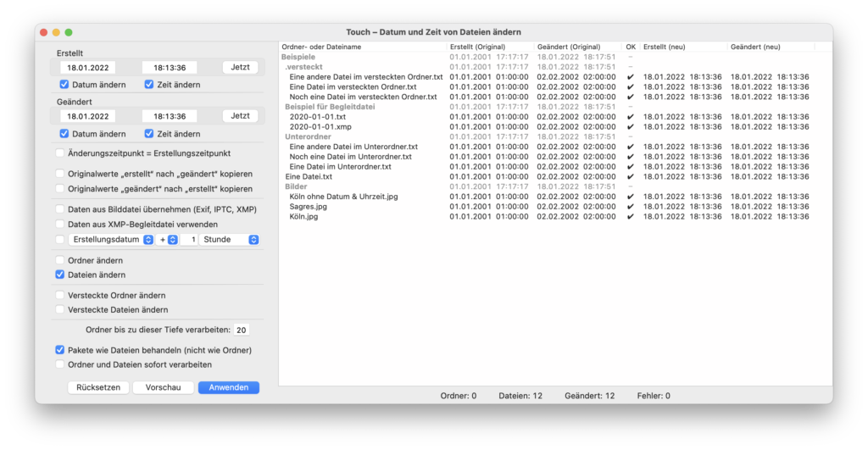Screen dimensions: 868x450
Task: Click the Vorschau button
Action: [164, 387]
